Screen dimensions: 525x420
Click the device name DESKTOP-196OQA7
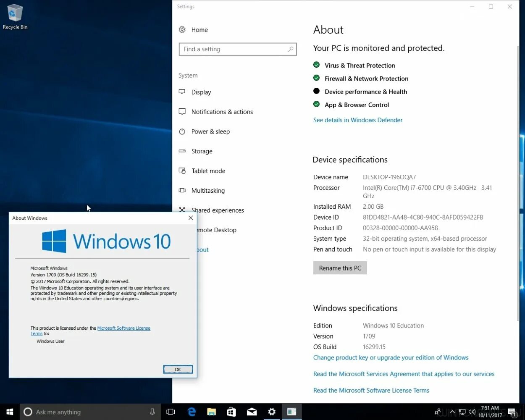click(389, 177)
